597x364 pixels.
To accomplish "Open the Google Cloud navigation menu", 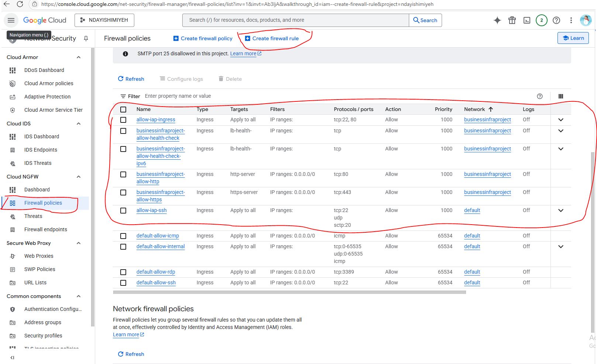I will tap(11, 20).
